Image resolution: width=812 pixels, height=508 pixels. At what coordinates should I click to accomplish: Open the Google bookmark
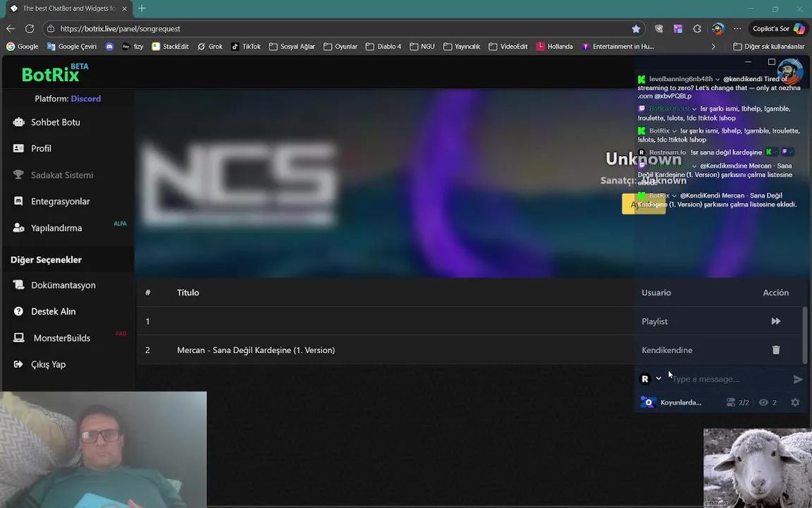[x=23, y=46]
